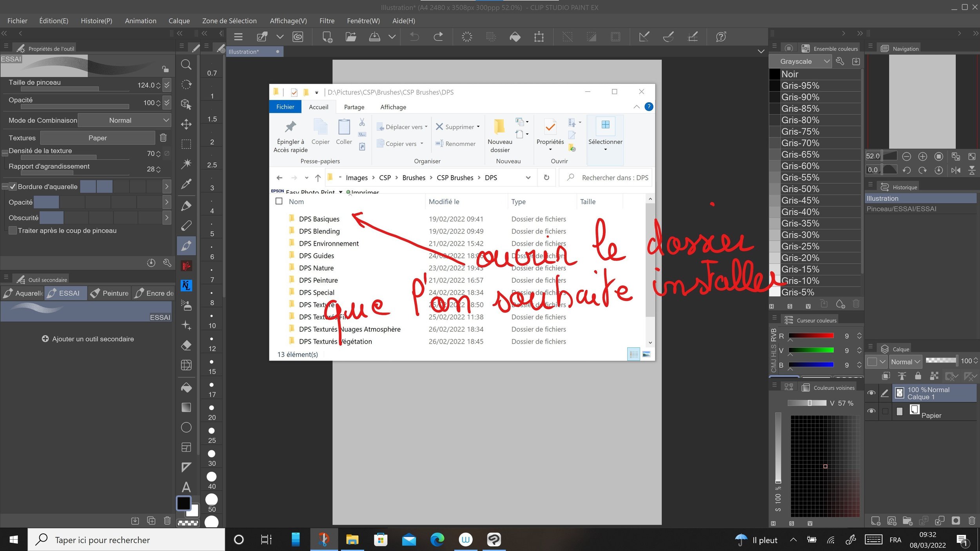The width and height of the screenshot is (980, 551).
Task: Hide the Calque 1 layer
Action: 871,393
